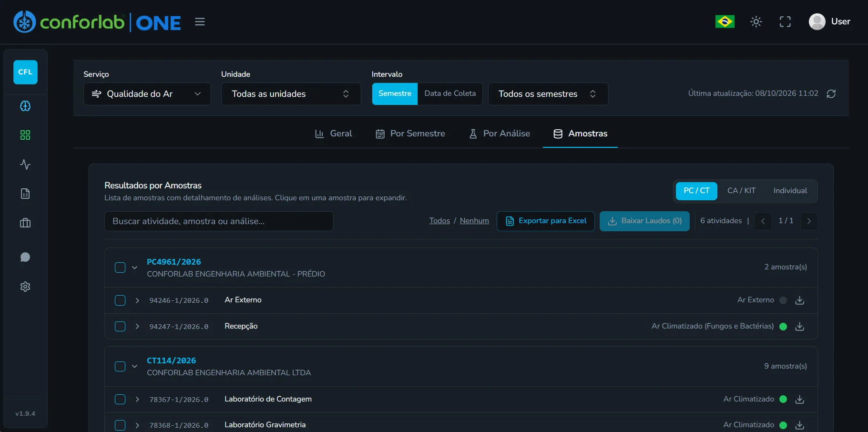The width and height of the screenshot is (868, 432).
Task: Click the Todos select-all link
Action: 439,221
